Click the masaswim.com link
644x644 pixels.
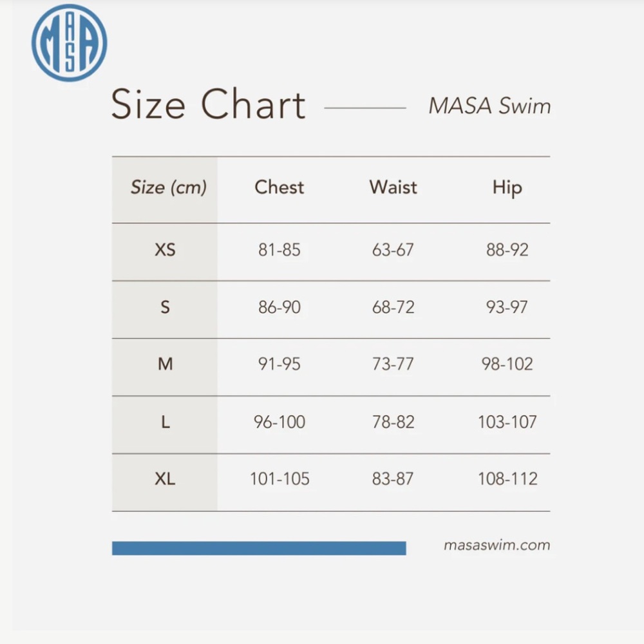pyautogui.click(x=497, y=545)
